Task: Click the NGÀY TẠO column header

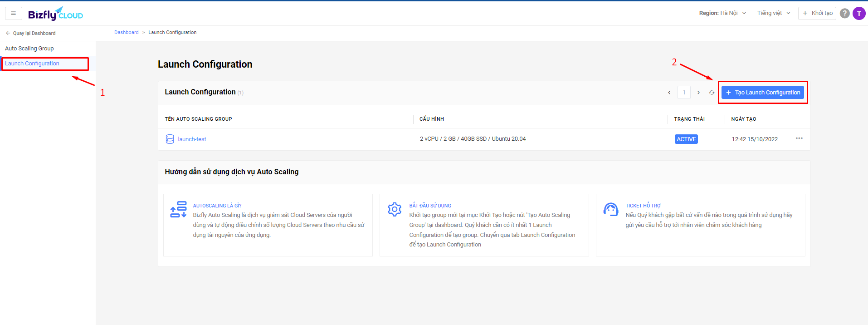Action: pos(744,119)
